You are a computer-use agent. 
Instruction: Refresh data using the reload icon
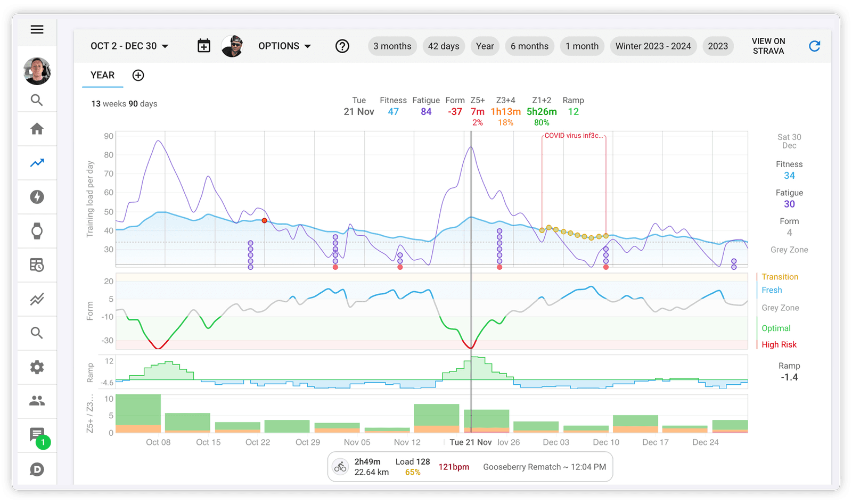pyautogui.click(x=814, y=46)
